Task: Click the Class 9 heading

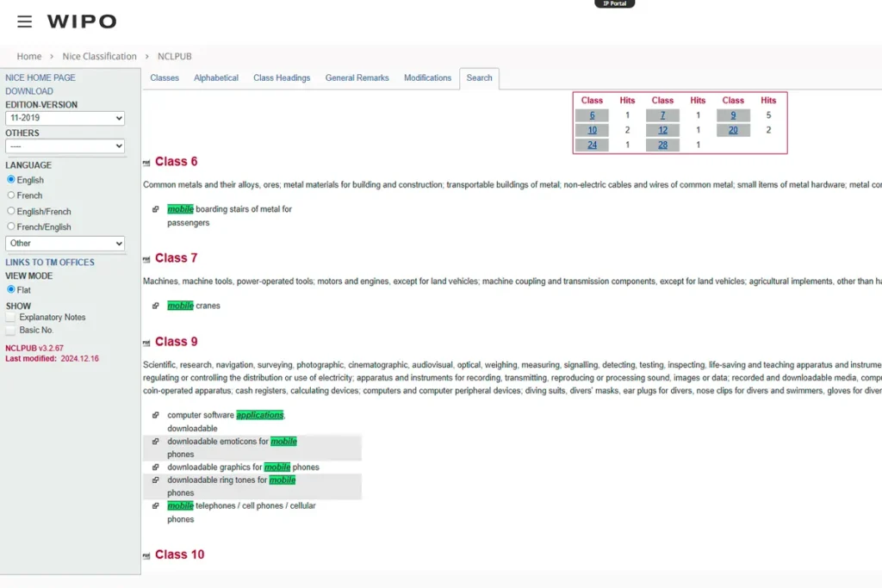Action: pos(176,342)
